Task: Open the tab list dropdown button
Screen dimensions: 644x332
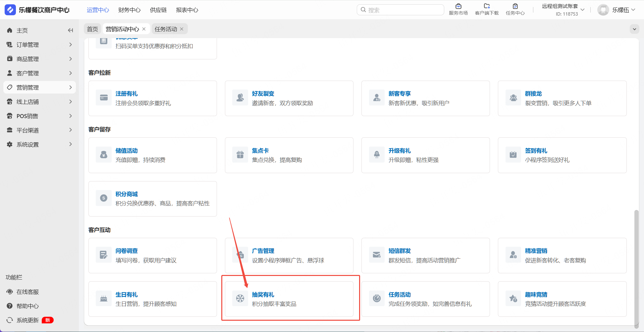Action: coord(634,29)
